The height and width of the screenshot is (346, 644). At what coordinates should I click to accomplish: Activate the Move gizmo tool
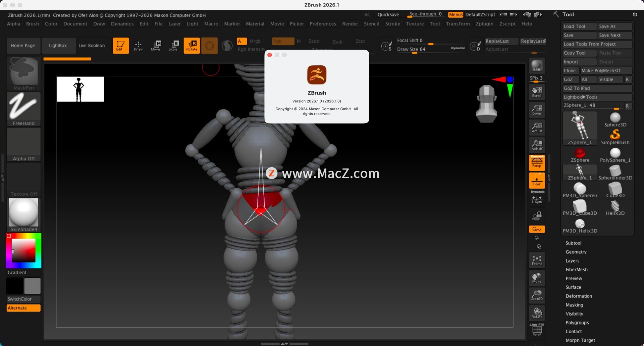(x=156, y=46)
